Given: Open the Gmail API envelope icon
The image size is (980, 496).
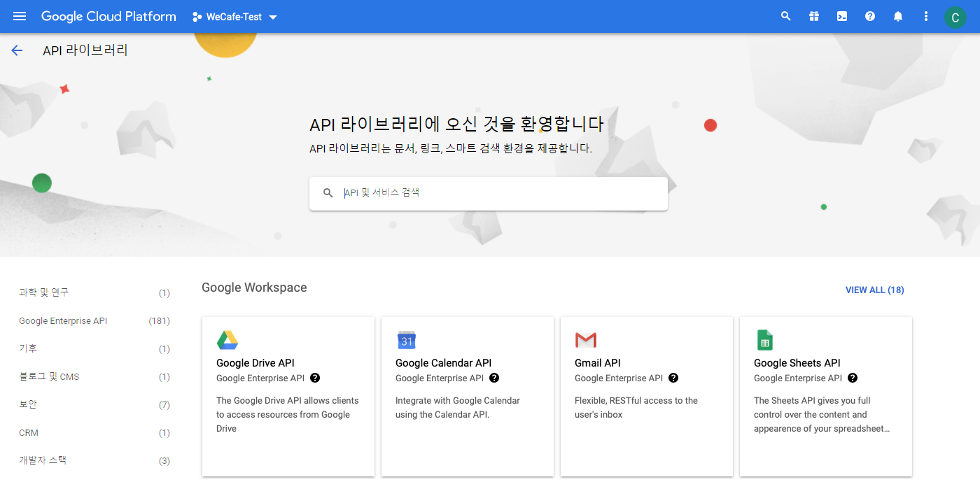Looking at the screenshot, I should [586, 340].
